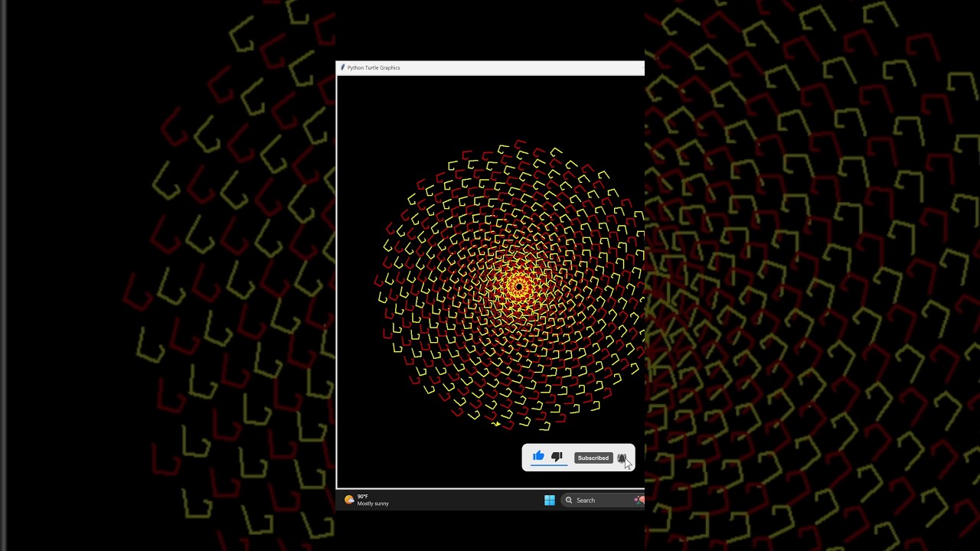The image size is (980, 551).
Task: Click the notification bell icon
Action: 622,458
